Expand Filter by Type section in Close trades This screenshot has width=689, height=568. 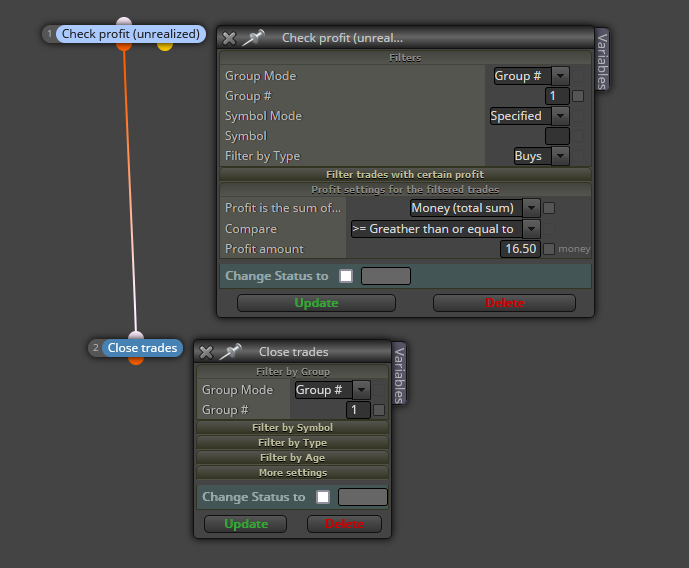pyautogui.click(x=293, y=442)
